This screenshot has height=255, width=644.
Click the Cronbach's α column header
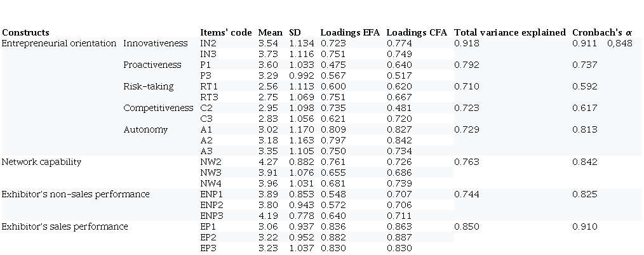602,32
